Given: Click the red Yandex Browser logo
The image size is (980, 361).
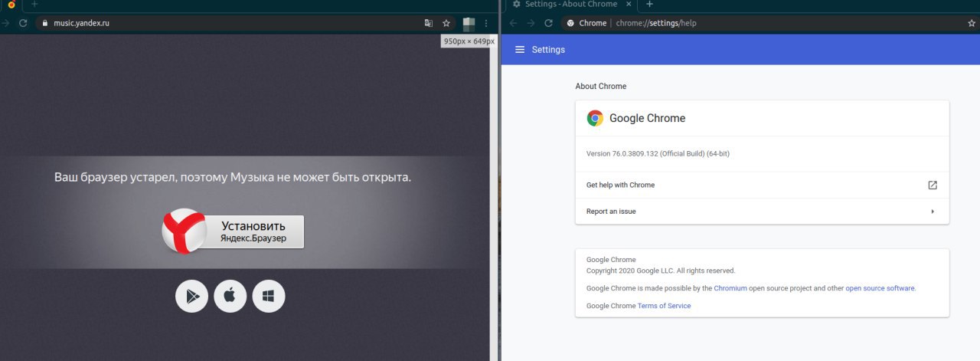Looking at the screenshot, I should 185,231.
